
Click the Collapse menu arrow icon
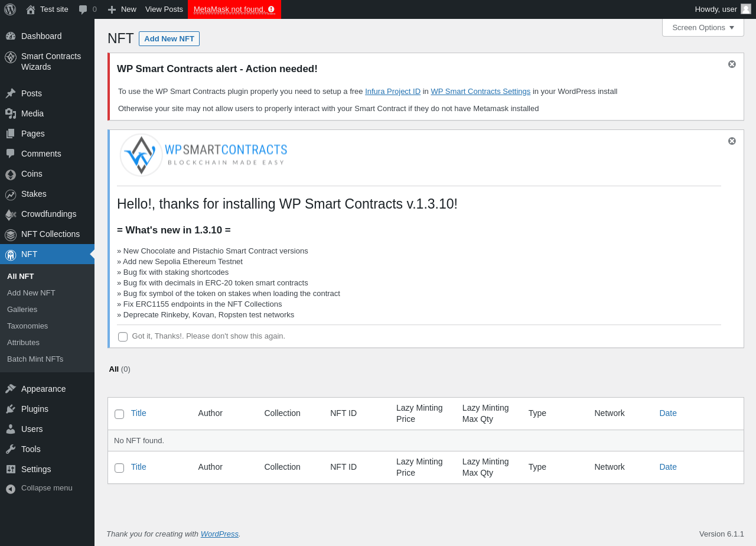[x=11, y=489]
